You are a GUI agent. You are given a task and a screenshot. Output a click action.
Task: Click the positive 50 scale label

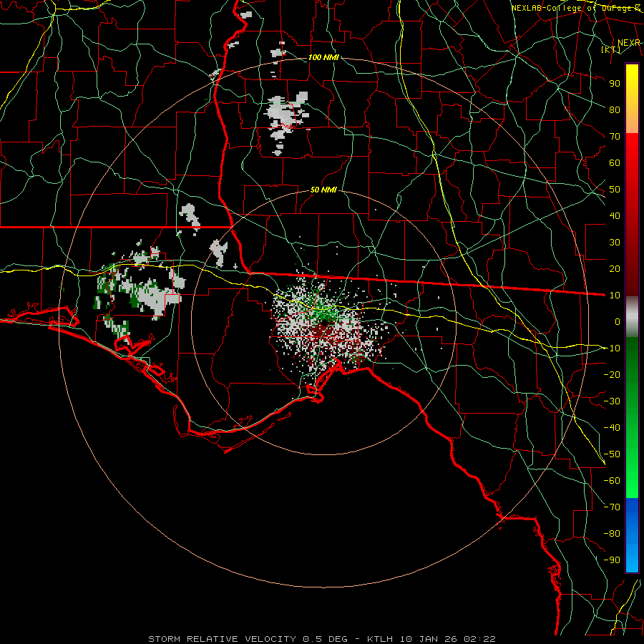click(615, 190)
